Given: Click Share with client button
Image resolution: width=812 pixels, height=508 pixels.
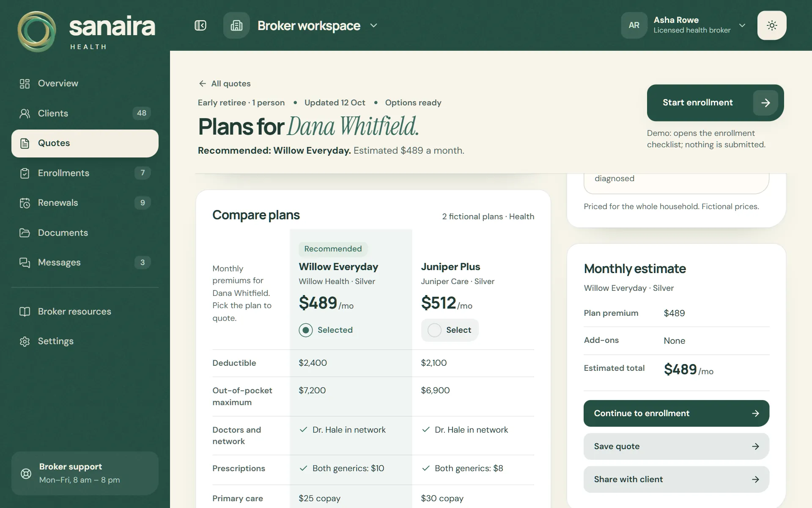Looking at the screenshot, I should 676,479.
